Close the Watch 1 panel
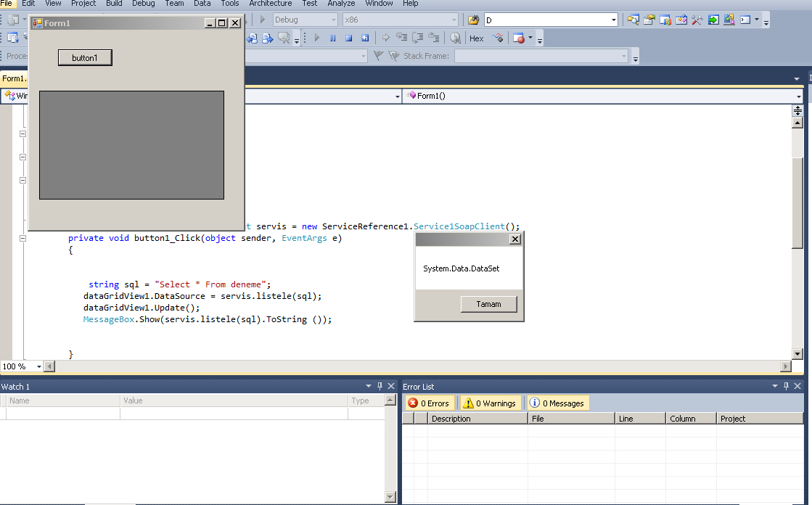 tap(391, 386)
